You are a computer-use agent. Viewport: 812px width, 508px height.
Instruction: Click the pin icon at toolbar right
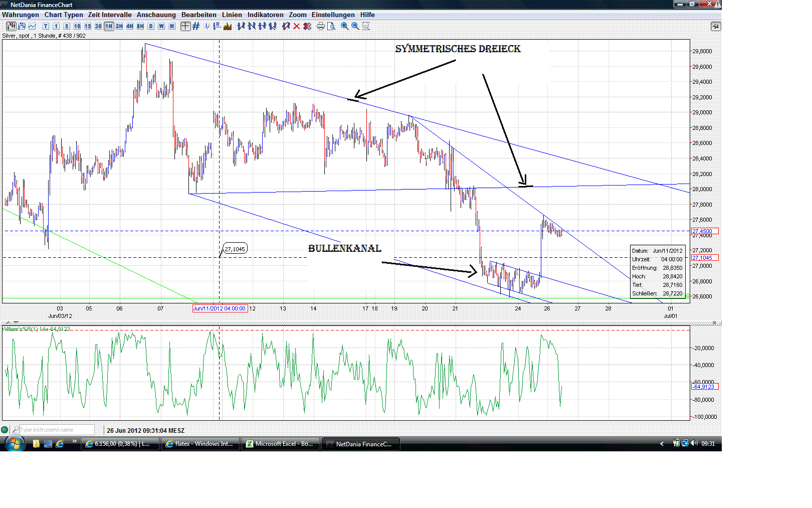pyautogui.click(x=716, y=26)
